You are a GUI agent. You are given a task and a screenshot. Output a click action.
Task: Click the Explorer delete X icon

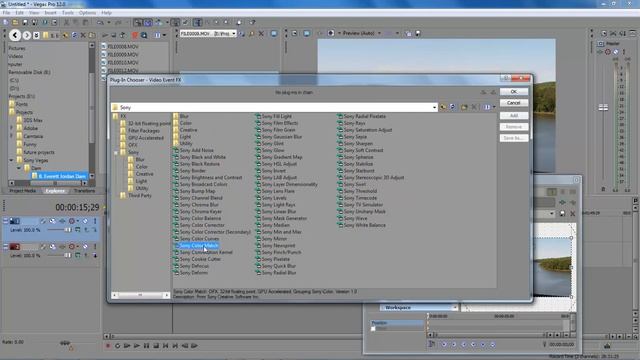83,36
